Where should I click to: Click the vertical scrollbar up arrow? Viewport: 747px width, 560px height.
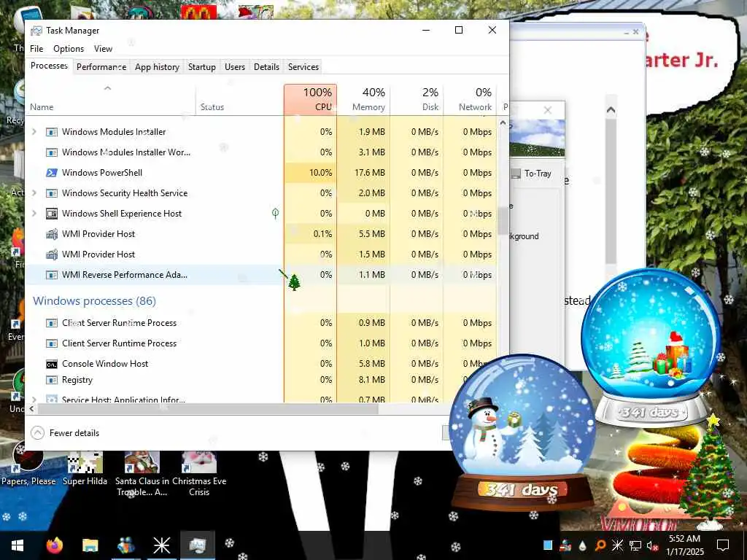click(x=503, y=122)
